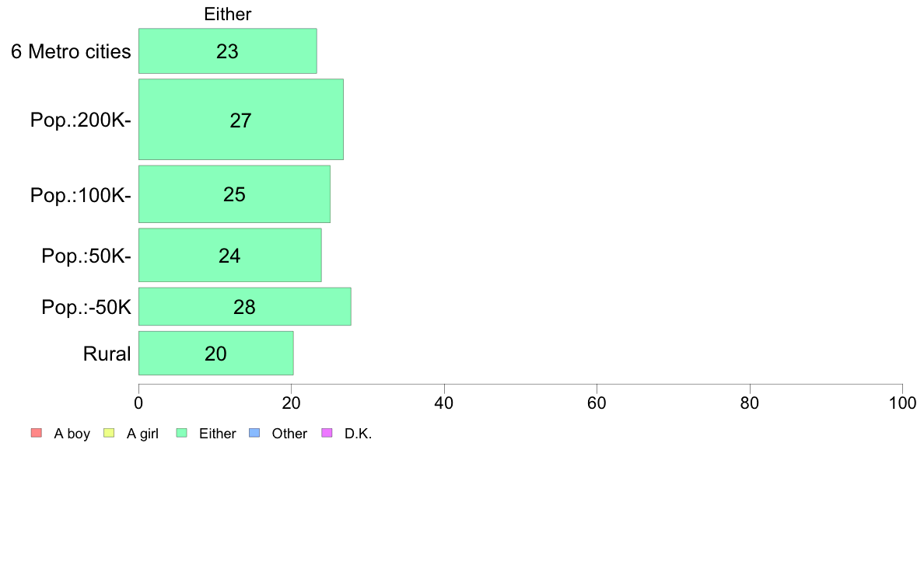Select the Pop.:200K- bar showing 27
Viewport: 924px width, 572px height.
click(241, 120)
